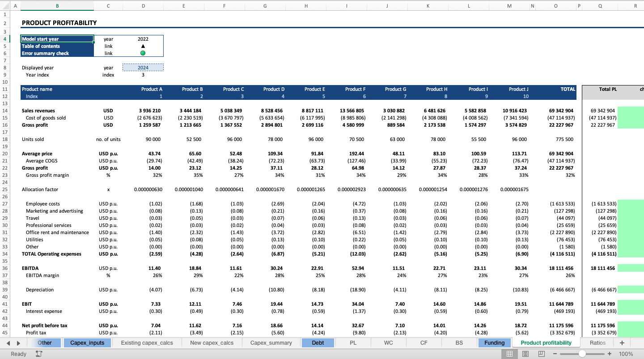Open the Ratios sheet tab
This screenshot has height=359, width=644.
pos(597,343)
